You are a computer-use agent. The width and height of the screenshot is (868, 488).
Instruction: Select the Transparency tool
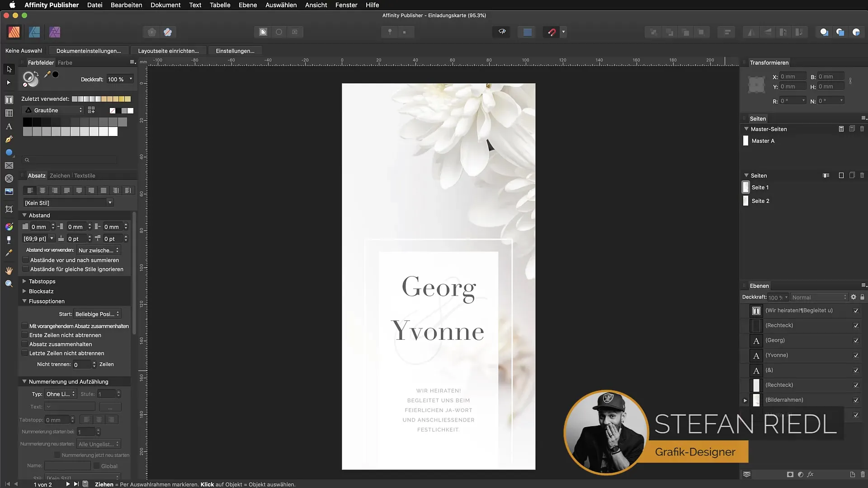coord(9,240)
